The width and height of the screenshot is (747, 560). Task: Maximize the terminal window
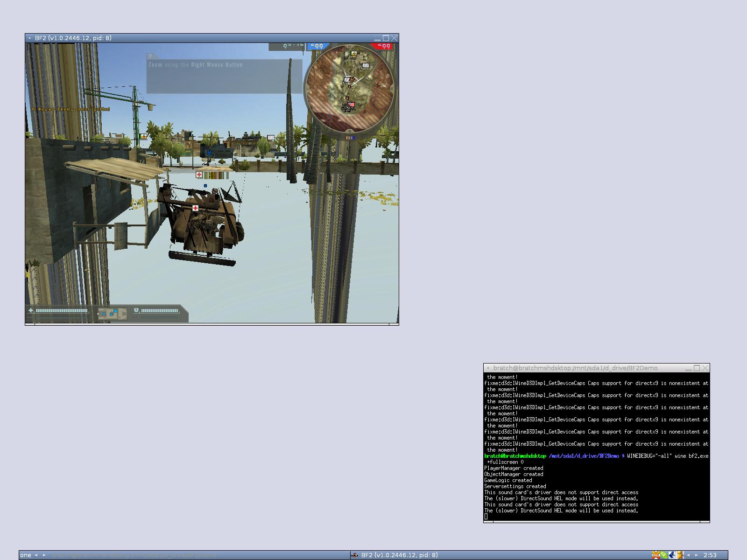click(x=697, y=368)
